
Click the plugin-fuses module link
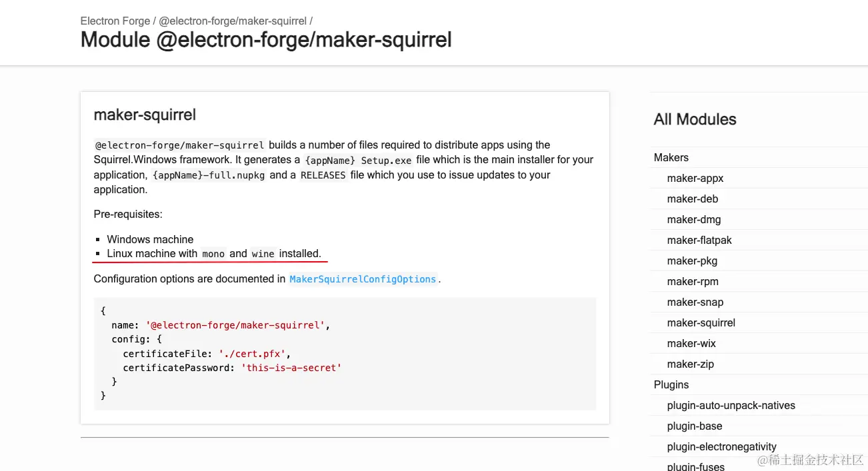point(696,466)
